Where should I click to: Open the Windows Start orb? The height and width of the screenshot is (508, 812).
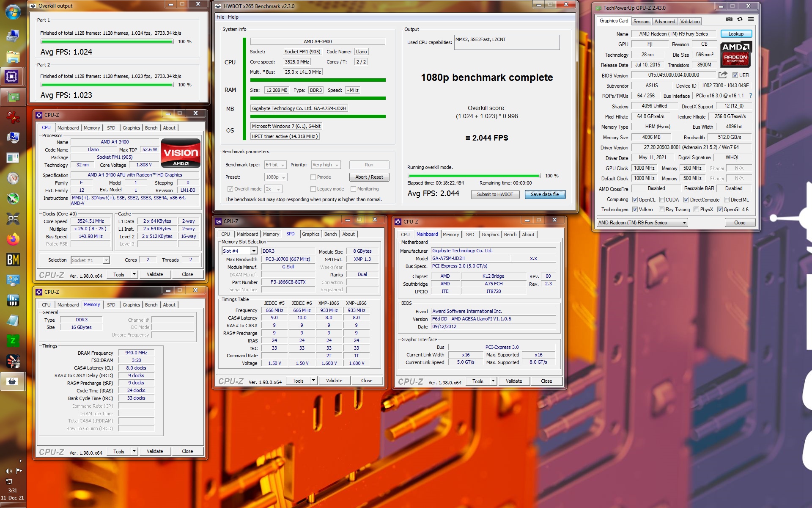[x=13, y=12]
